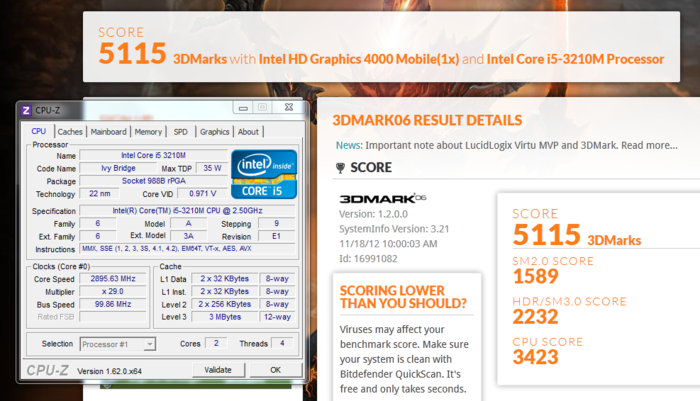Open the Mainboard tab

coord(108,132)
